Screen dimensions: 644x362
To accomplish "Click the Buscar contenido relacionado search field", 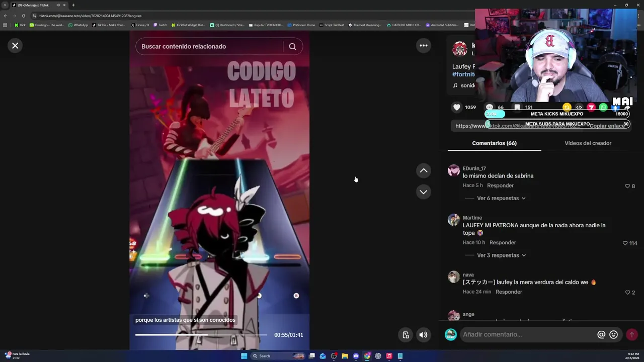I will 210,46.
